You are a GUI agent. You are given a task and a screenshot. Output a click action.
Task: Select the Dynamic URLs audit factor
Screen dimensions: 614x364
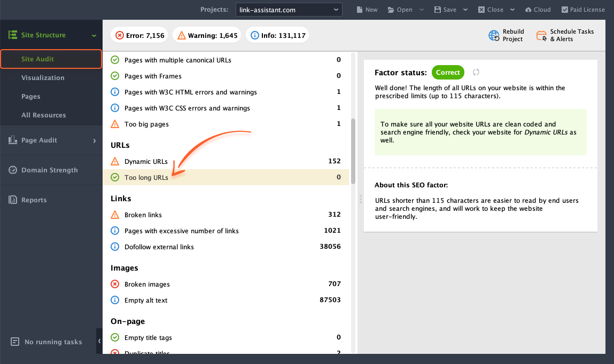(226, 161)
